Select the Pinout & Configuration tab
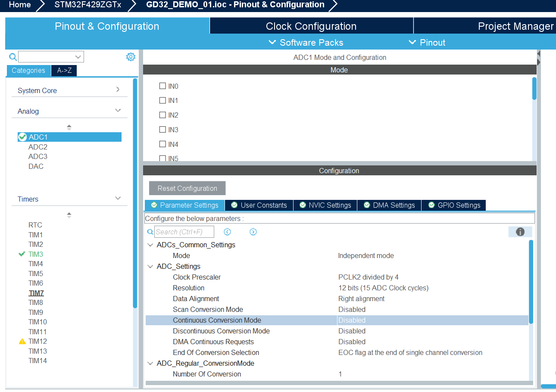Image resolution: width=556 pixels, height=392 pixels. click(107, 26)
